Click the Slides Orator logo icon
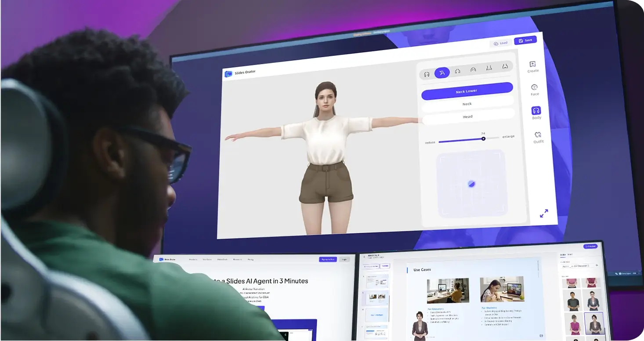Screen dimensions: 644x341 pyautogui.click(x=228, y=74)
